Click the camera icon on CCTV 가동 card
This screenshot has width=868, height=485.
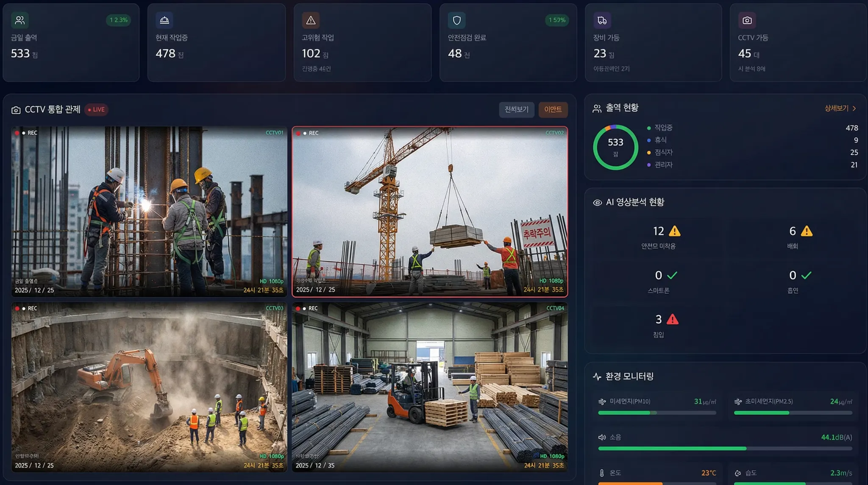(x=747, y=20)
